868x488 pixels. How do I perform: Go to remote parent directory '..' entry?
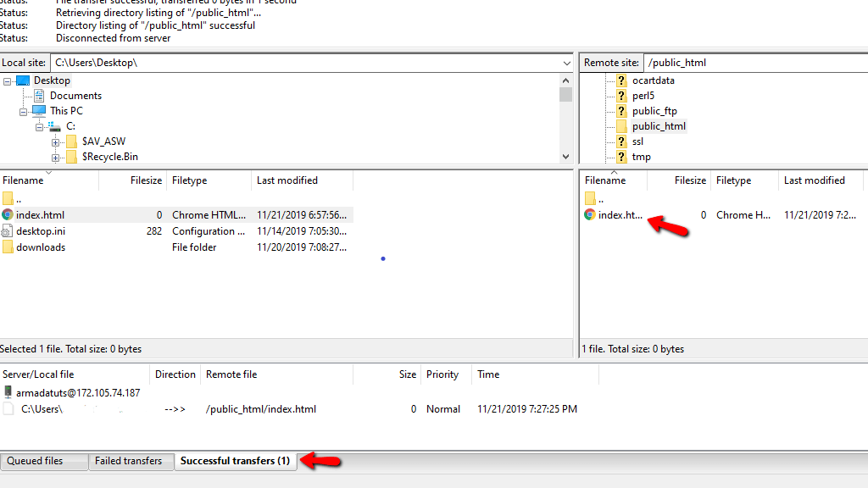point(594,198)
